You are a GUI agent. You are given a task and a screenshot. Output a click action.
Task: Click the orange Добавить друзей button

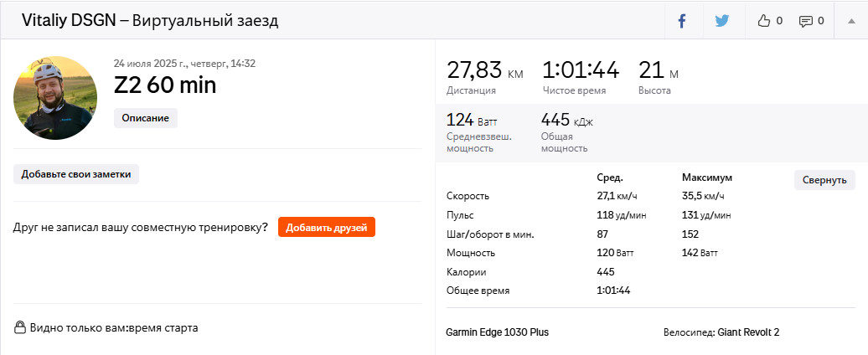click(x=327, y=227)
